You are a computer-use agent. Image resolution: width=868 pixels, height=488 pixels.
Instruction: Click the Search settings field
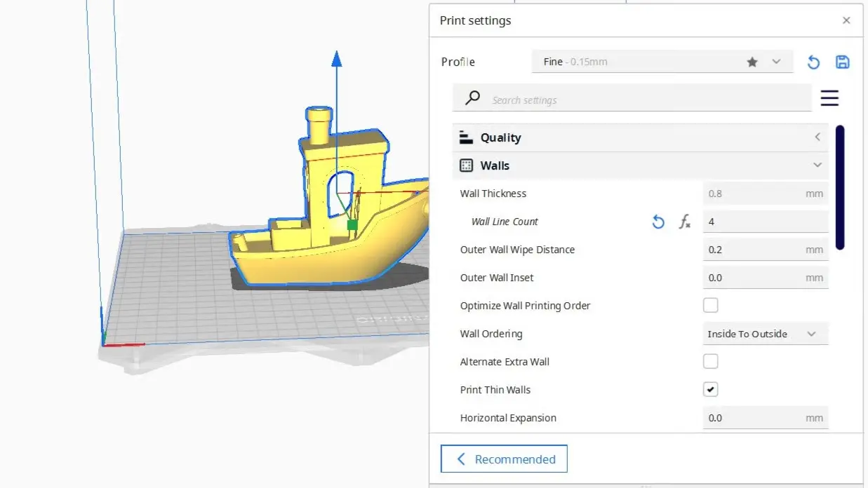(x=632, y=97)
